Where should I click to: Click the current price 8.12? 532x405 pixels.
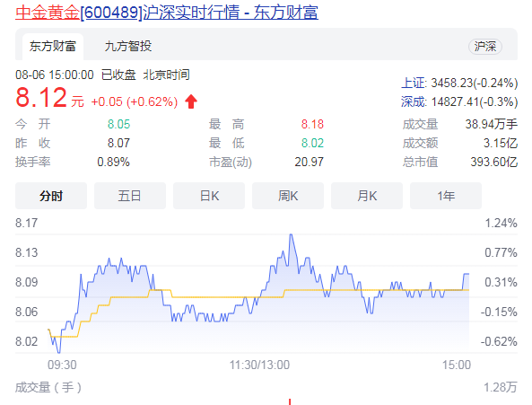[41, 98]
